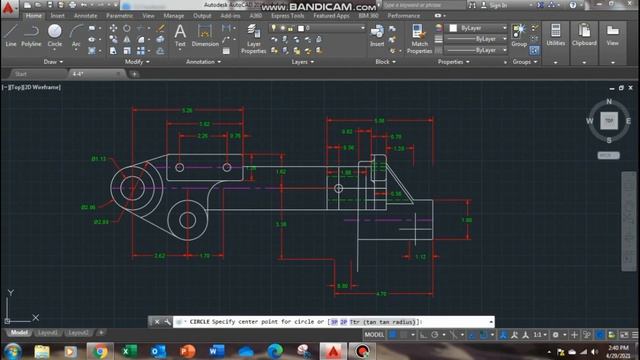The height and width of the screenshot is (360, 640).
Task: Toggle layer on/off lightbulb in layer dropdown
Action: [x=273, y=28]
